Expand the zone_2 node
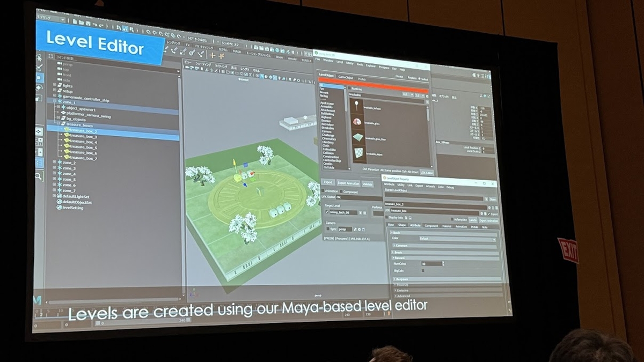The image size is (644, 362). pos(54,162)
